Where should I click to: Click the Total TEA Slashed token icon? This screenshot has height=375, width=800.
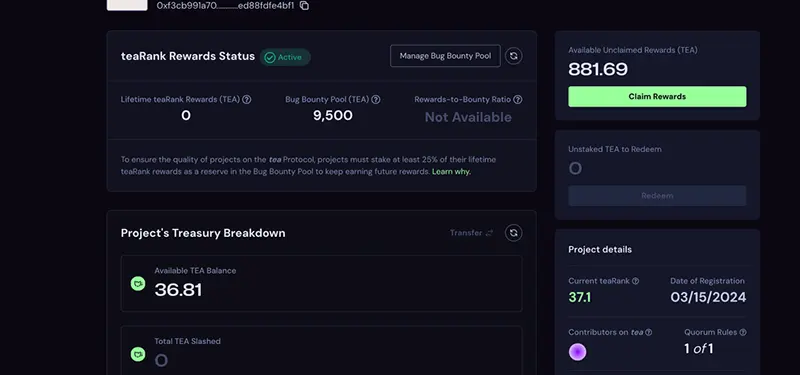point(138,354)
